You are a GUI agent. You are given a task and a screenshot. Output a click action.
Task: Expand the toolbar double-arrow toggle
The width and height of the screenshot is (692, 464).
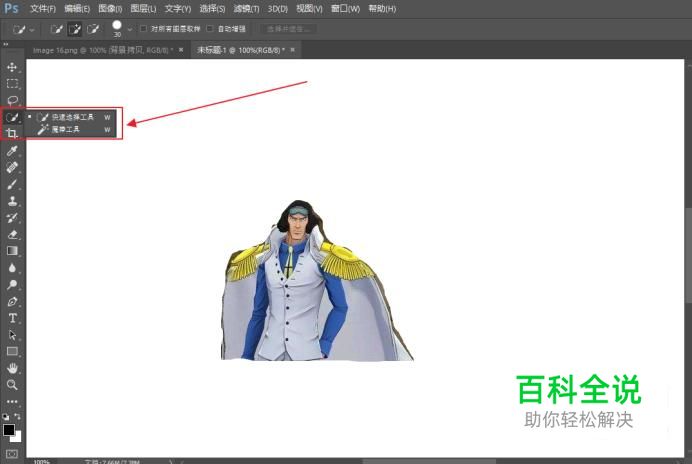6,44
